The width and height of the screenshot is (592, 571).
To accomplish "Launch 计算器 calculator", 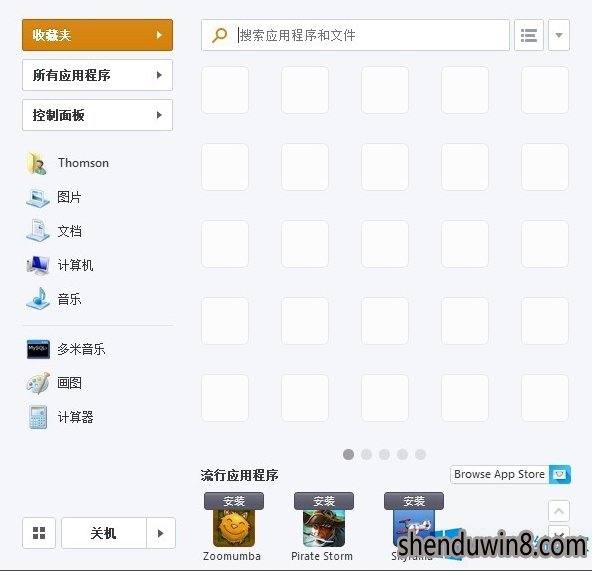I will click(x=60, y=417).
